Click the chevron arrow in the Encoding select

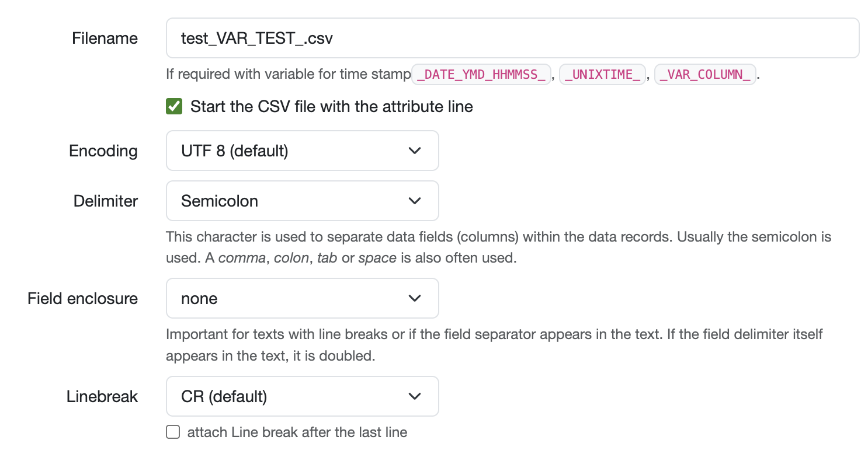click(415, 151)
